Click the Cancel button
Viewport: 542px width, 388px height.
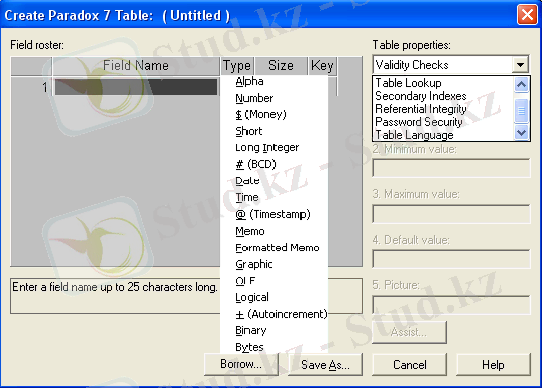coord(410,364)
